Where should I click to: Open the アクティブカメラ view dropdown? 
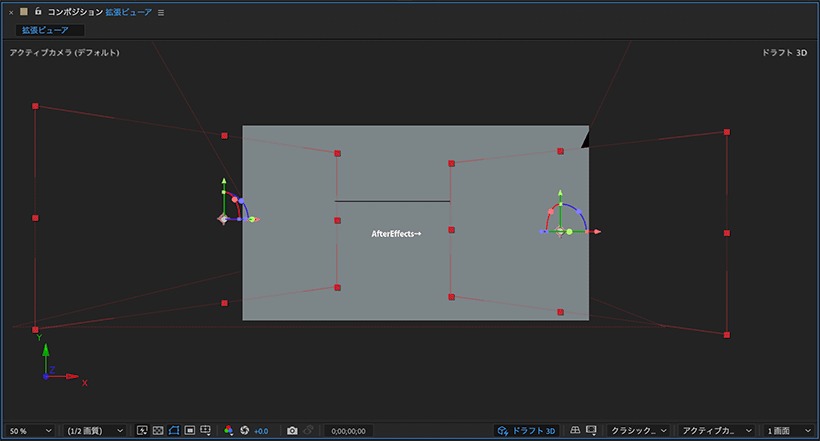pos(716,431)
